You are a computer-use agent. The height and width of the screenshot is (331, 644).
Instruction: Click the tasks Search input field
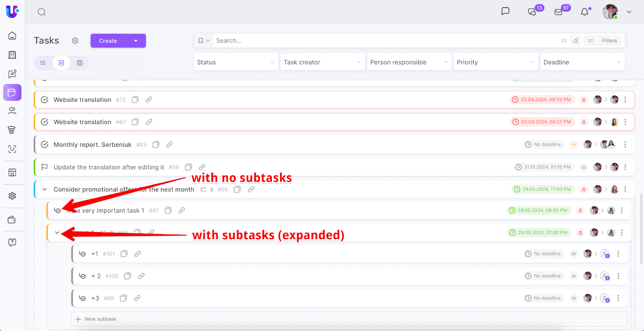pos(382,41)
